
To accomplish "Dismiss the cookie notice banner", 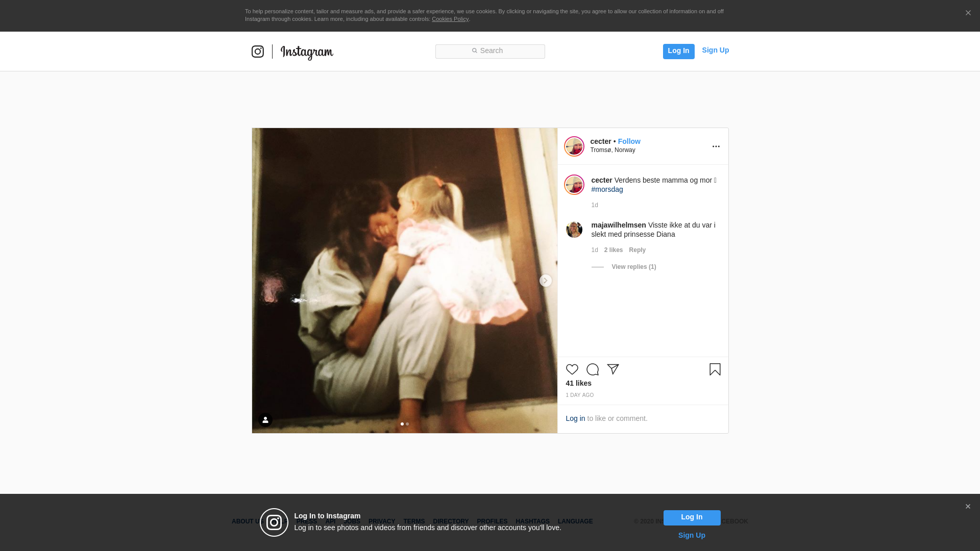I will pos(968,13).
